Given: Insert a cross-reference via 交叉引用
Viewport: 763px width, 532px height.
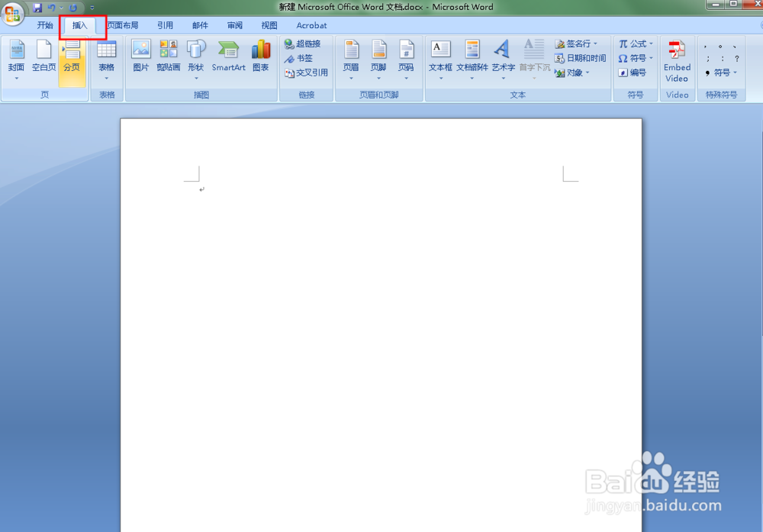Looking at the screenshot, I should pos(307,73).
